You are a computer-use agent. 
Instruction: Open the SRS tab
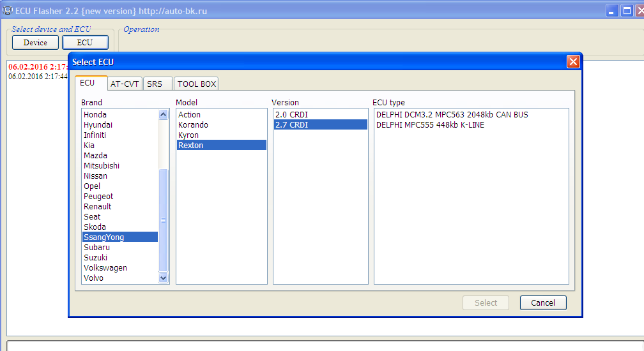tap(157, 84)
